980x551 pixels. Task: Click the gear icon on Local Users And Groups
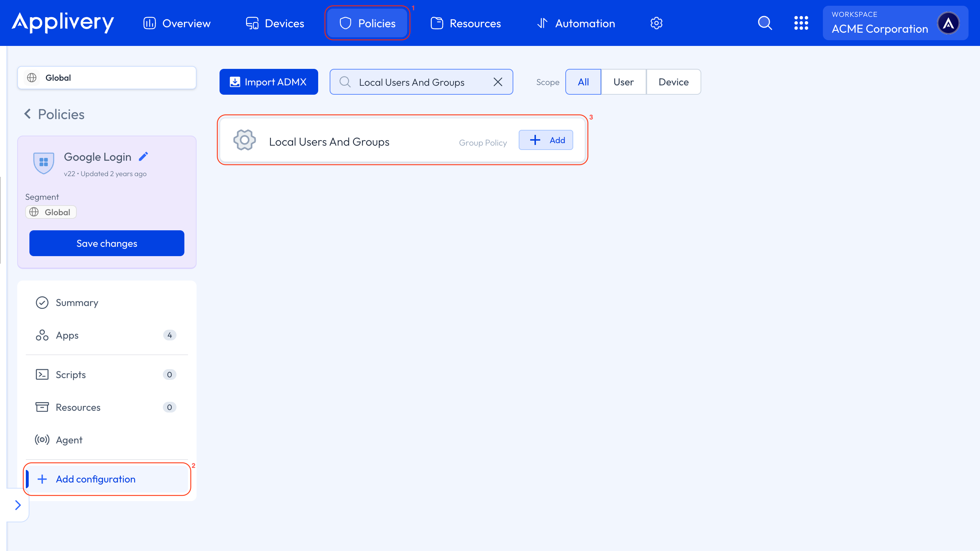pyautogui.click(x=245, y=140)
